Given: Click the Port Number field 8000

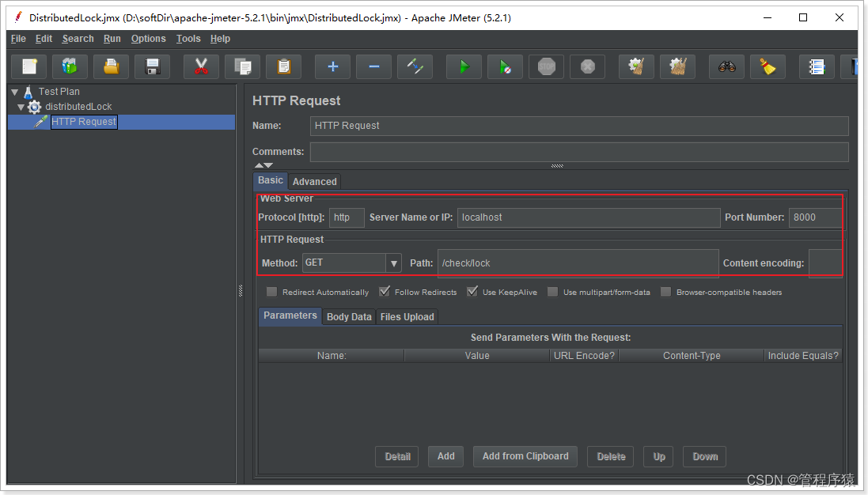Looking at the screenshot, I should [815, 217].
